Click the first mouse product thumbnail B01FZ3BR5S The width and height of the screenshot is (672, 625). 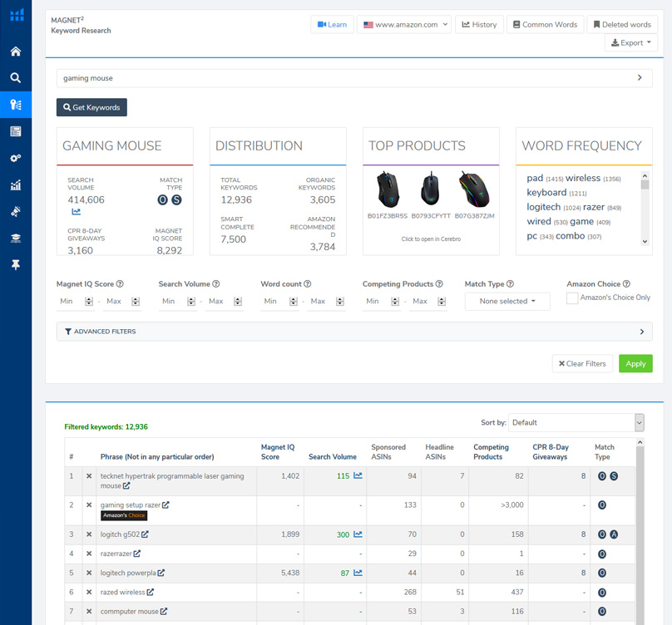(388, 189)
